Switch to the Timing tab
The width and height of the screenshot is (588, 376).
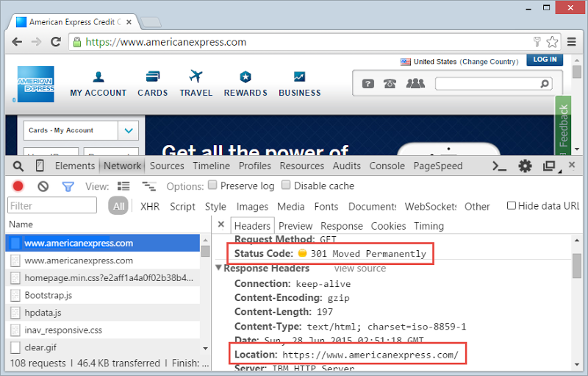(x=429, y=226)
